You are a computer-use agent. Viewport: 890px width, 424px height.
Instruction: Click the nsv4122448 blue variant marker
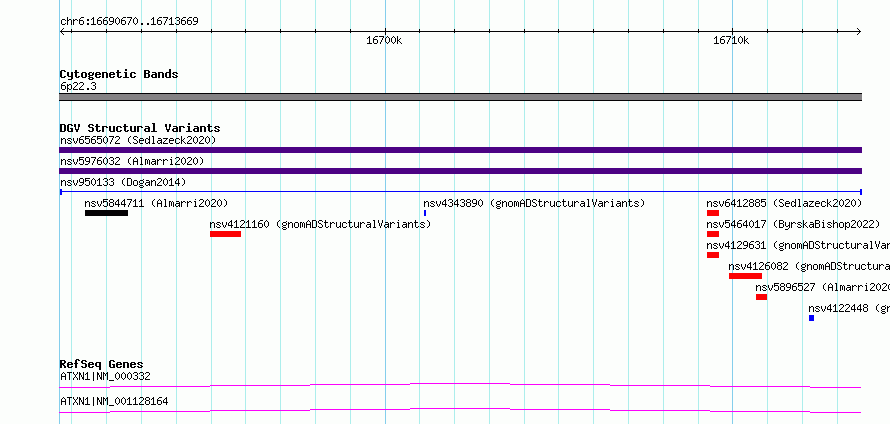tap(811, 318)
